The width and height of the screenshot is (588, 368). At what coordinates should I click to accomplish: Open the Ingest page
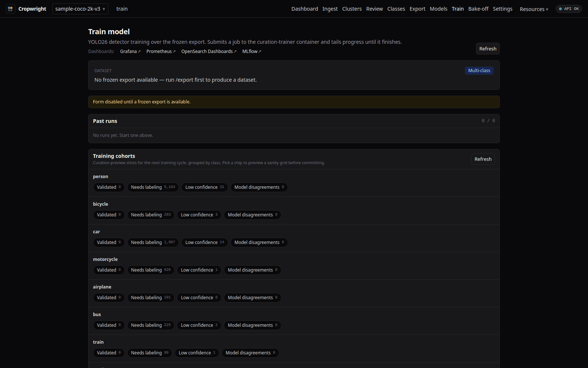tap(330, 9)
